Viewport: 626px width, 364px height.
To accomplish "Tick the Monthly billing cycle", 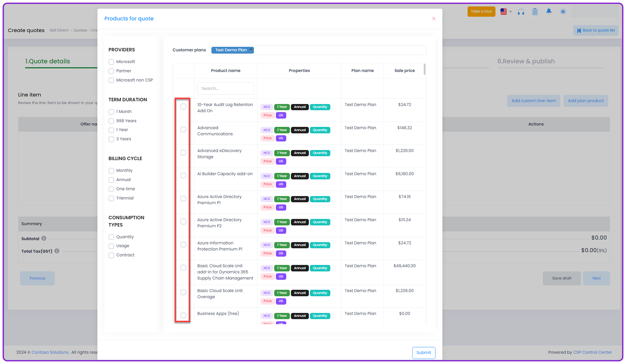I will pos(111,171).
